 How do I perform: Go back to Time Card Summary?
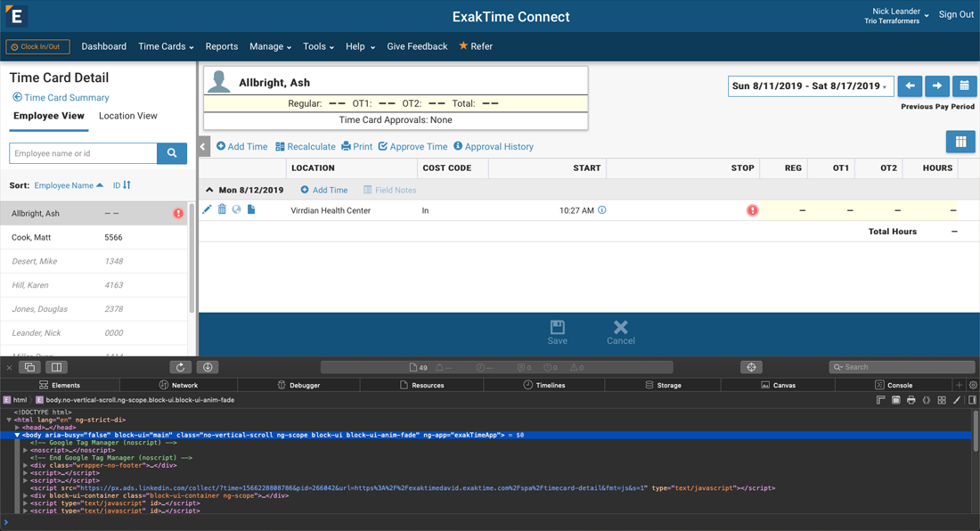point(61,97)
